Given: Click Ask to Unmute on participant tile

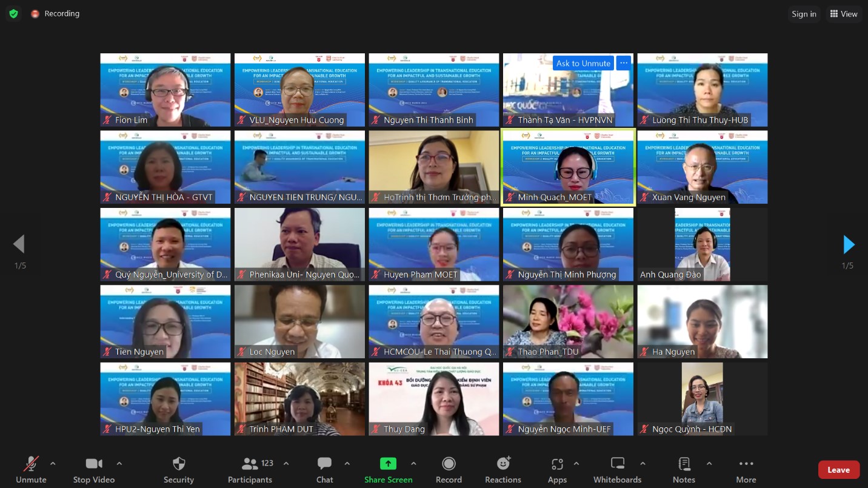Looking at the screenshot, I should 583,63.
